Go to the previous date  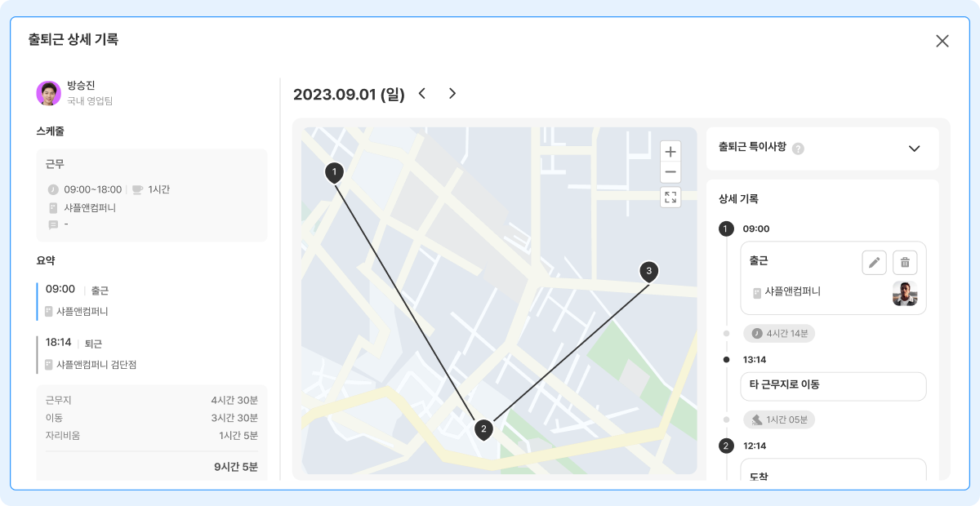(x=422, y=94)
